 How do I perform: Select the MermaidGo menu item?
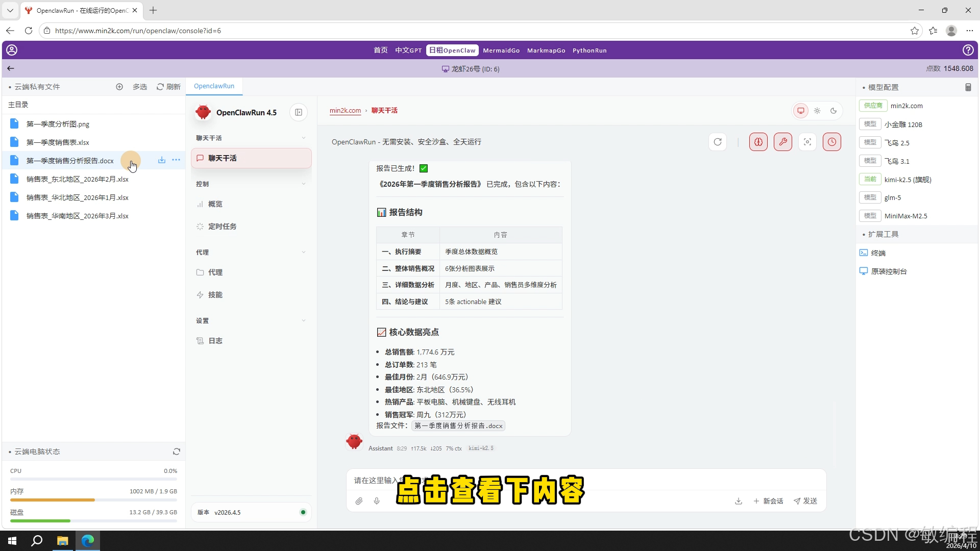pyautogui.click(x=501, y=50)
